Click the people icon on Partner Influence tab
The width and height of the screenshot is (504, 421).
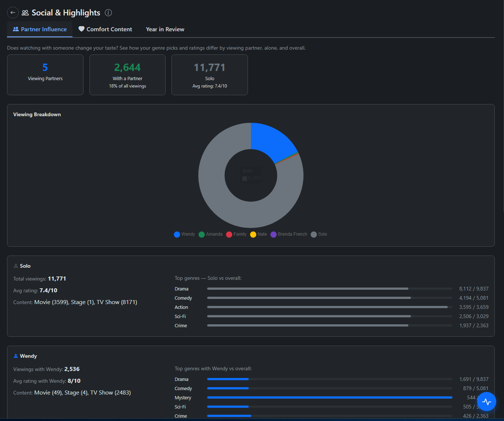pos(16,29)
